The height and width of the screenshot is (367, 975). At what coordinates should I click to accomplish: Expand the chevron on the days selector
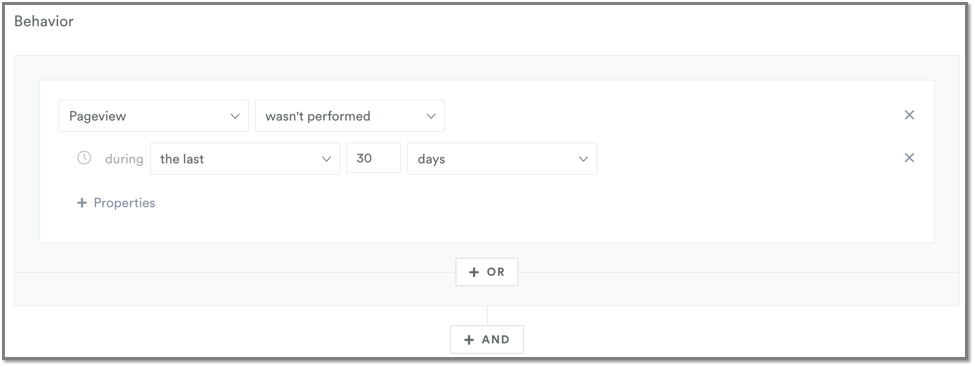[x=583, y=159]
